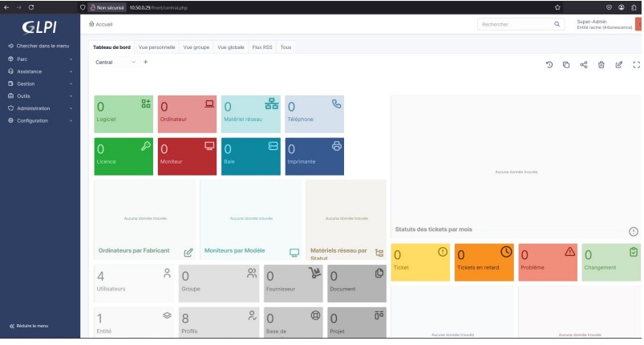
Task: Expand the Assistance sidebar menu
Action: (x=40, y=71)
